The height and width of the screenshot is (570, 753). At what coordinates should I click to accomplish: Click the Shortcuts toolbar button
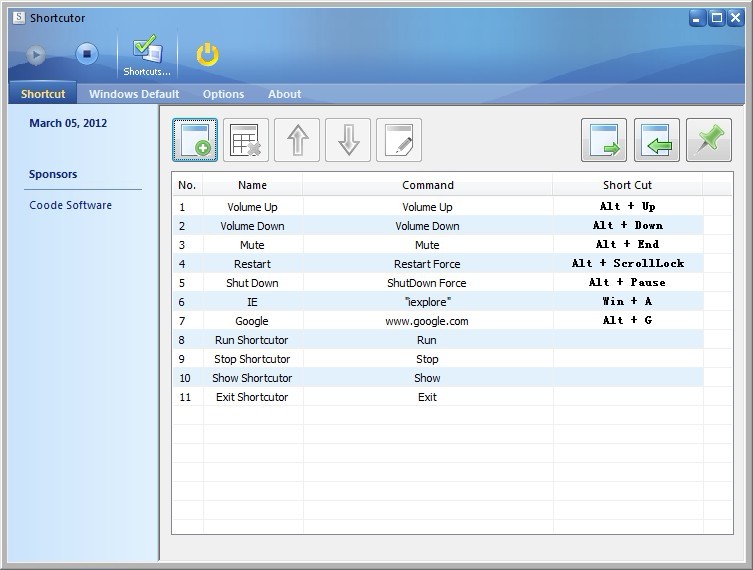147,56
